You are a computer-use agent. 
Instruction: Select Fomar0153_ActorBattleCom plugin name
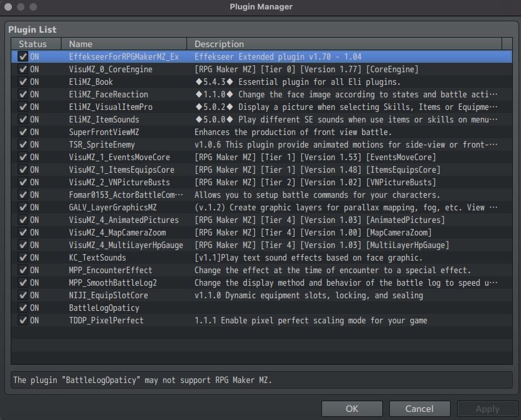tap(126, 195)
